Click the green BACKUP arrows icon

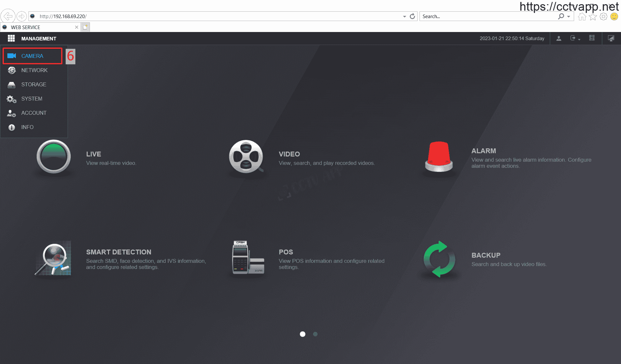439,259
